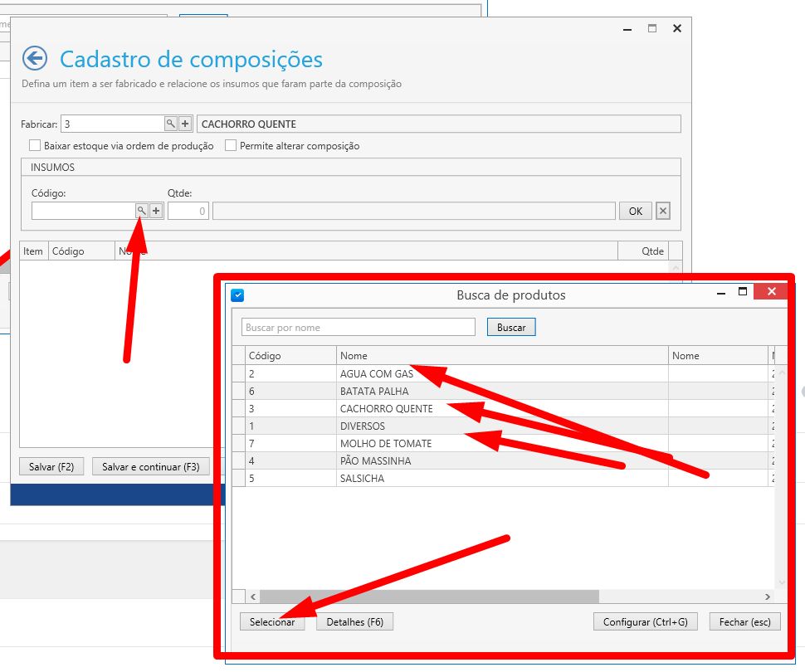
Task: Click the plus icon next to Fabricar
Action: tap(185, 124)
